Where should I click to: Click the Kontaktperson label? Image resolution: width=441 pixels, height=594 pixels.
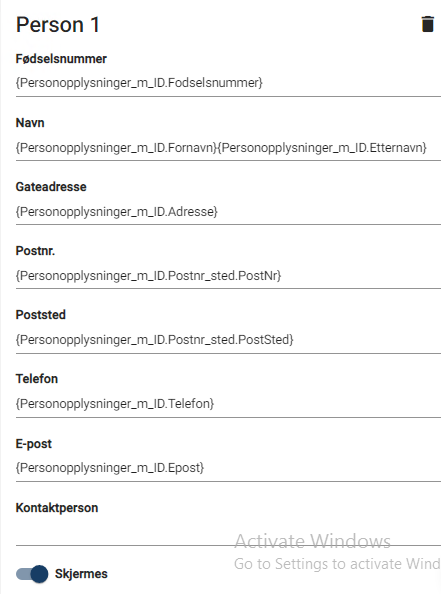57,508
